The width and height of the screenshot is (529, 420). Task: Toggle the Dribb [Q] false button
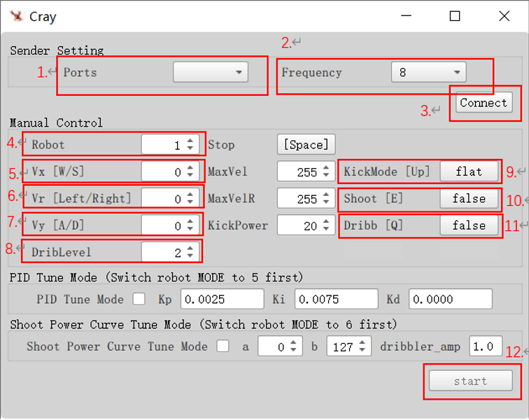(x=469, y=225)
